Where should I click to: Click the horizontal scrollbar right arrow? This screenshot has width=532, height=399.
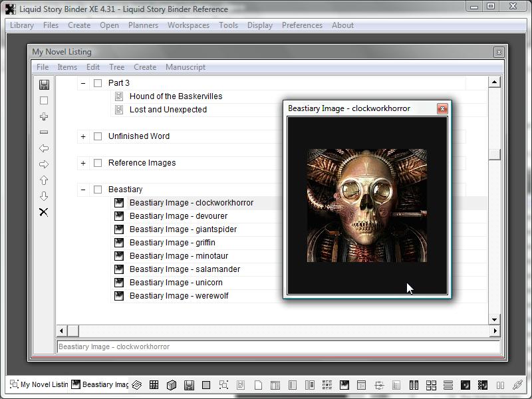pyautogui.click(x=495, y=331)
